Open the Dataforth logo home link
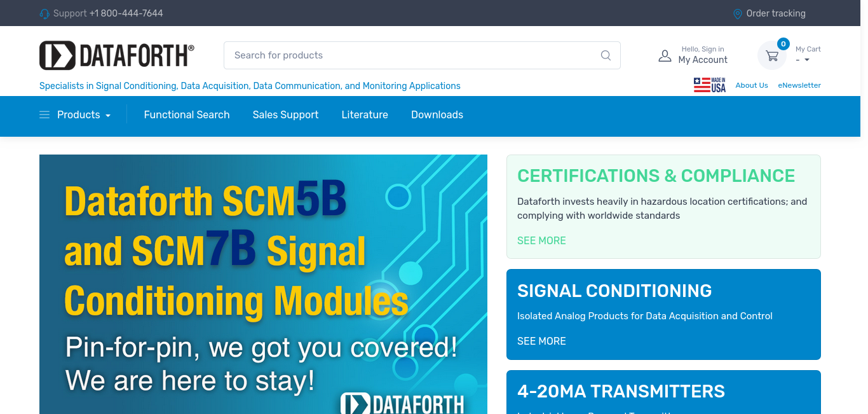Screen dimensions: 868x414 117,55
